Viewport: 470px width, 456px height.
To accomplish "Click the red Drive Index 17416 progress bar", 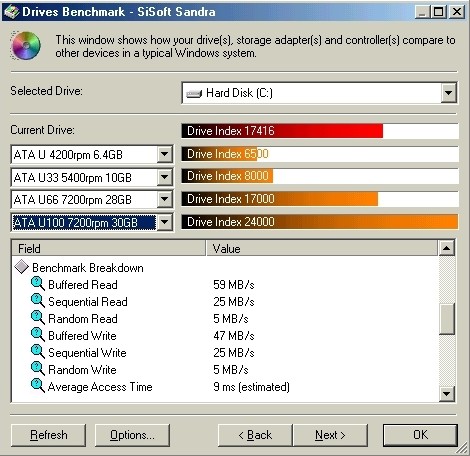I will coord(282,131).
